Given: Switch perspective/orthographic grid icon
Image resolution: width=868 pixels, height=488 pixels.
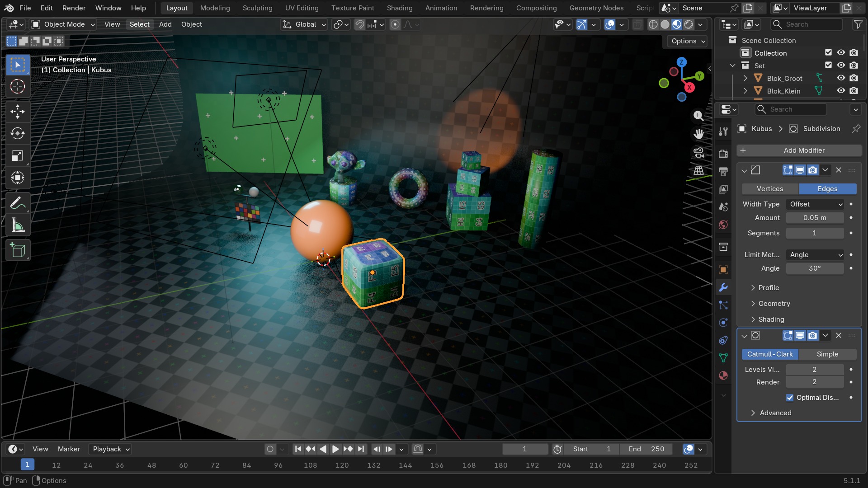Looking at the screenshot, I should pyautogui.click(x=698, y=171).
